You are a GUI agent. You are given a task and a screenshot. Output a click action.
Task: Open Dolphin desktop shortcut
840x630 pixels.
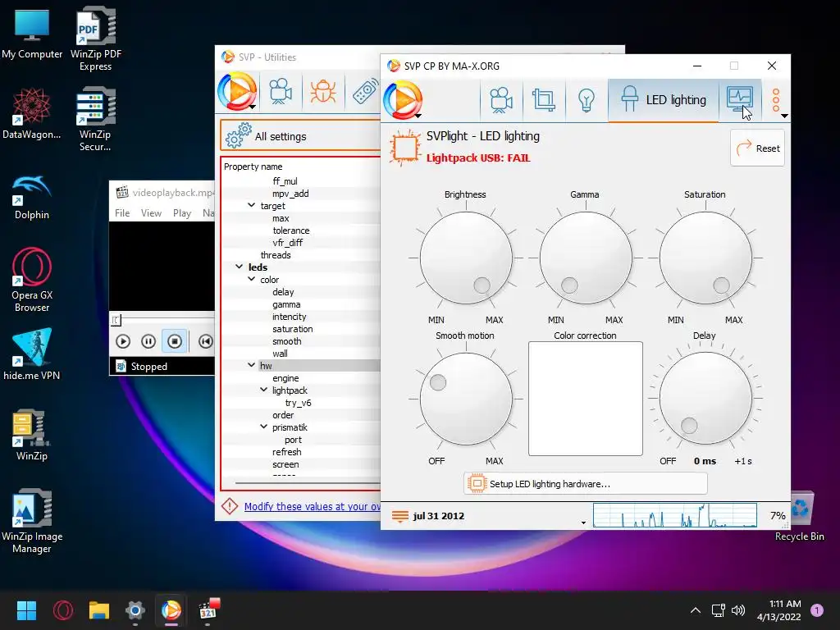pos(32,198)
